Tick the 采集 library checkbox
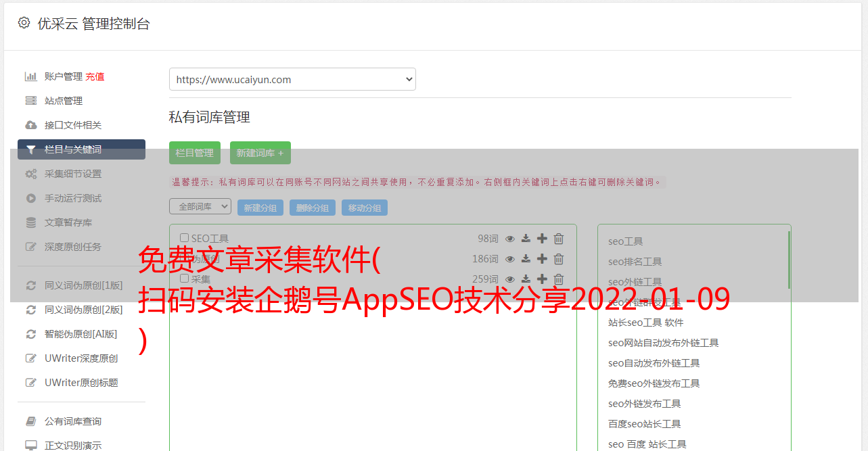 pos(184,279)
